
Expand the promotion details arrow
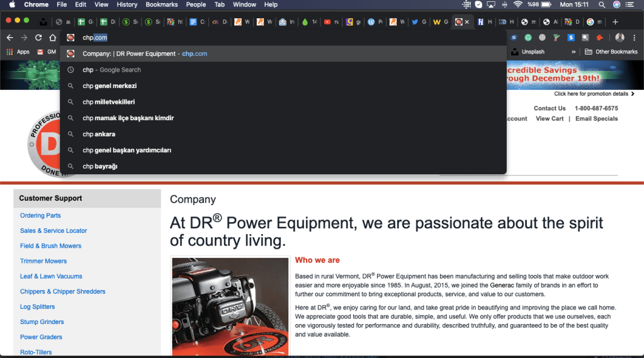coord(633,94)
